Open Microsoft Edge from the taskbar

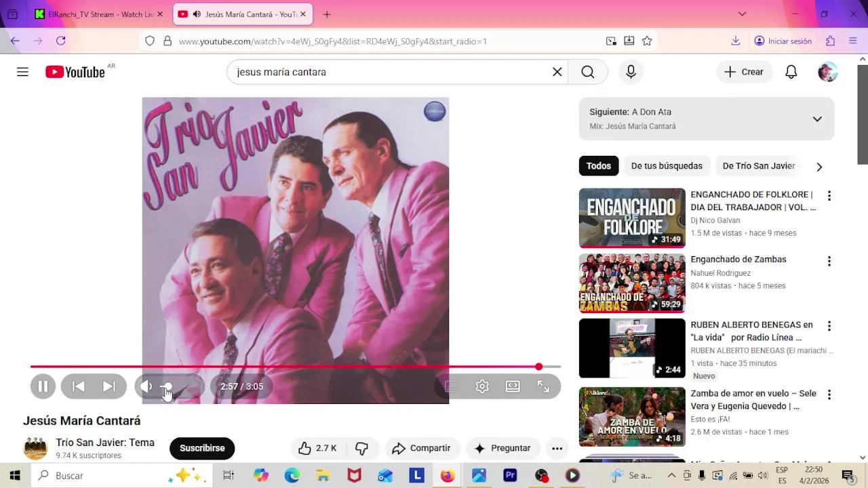[292, 475]
